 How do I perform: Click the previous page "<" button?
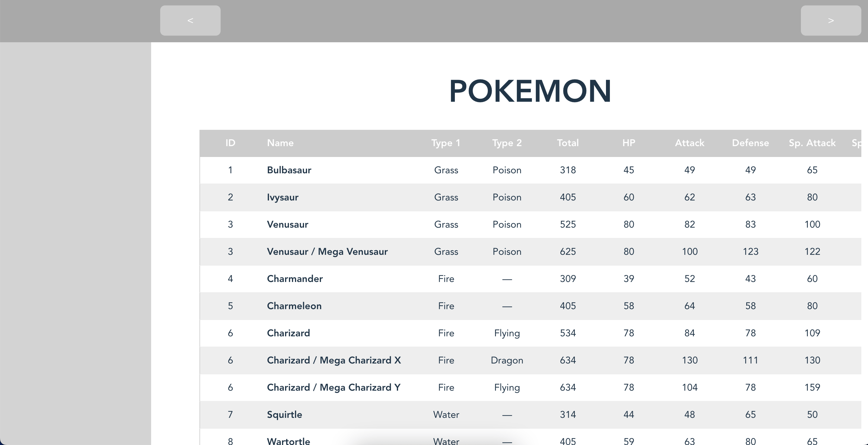pos(190,21)
